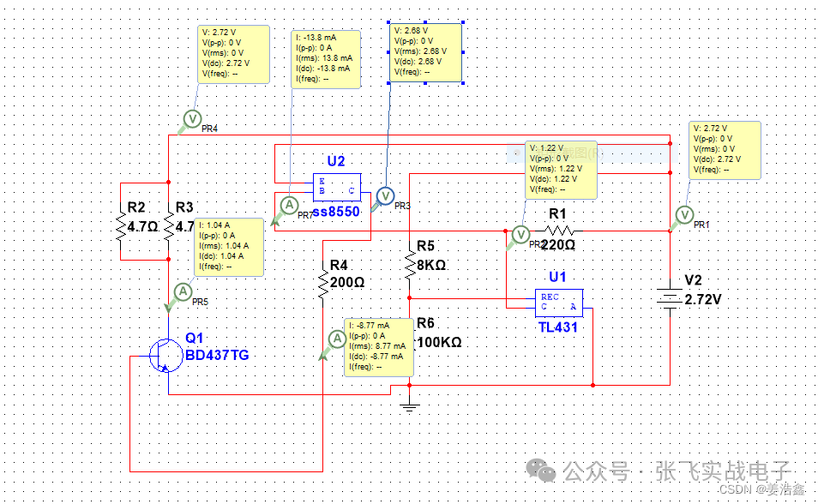Click the ground symbol

(410, 407)
